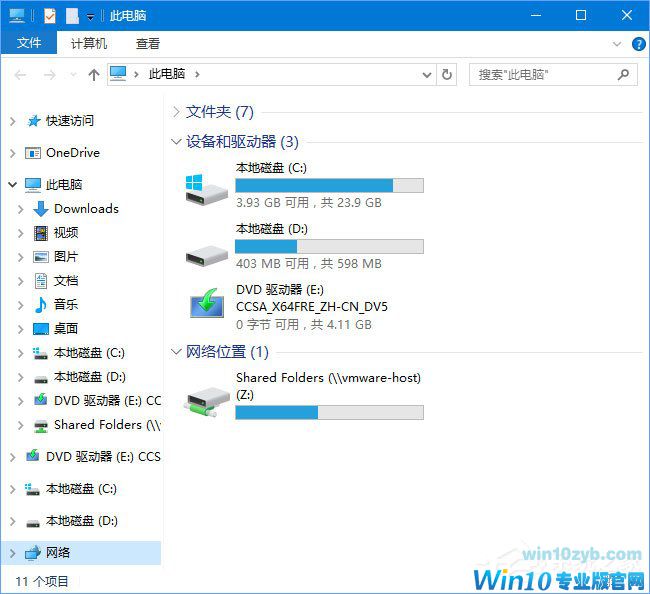Screen dimensions: 650x594
Task: Select CCSA_X64FRE_ZH-CN_DV5 label text
Action: pyautogui.click(x=312, y=307)
